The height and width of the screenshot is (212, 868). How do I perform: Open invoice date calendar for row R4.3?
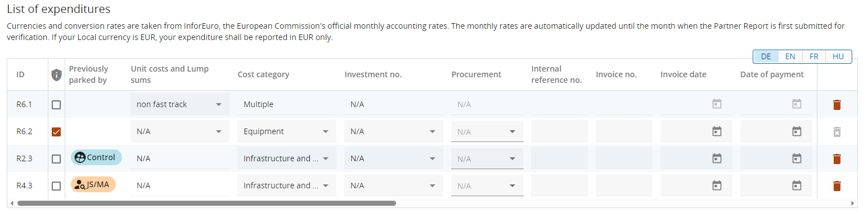[717, 185]
